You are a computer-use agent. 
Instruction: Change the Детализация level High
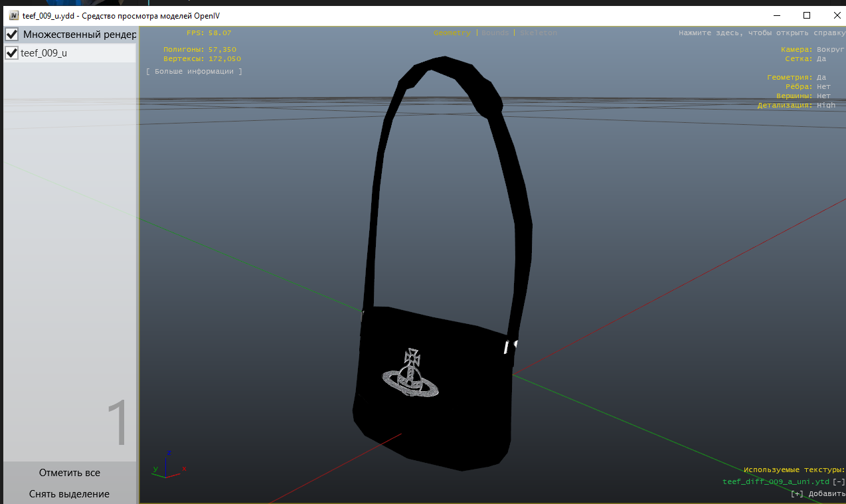point(826,105)
